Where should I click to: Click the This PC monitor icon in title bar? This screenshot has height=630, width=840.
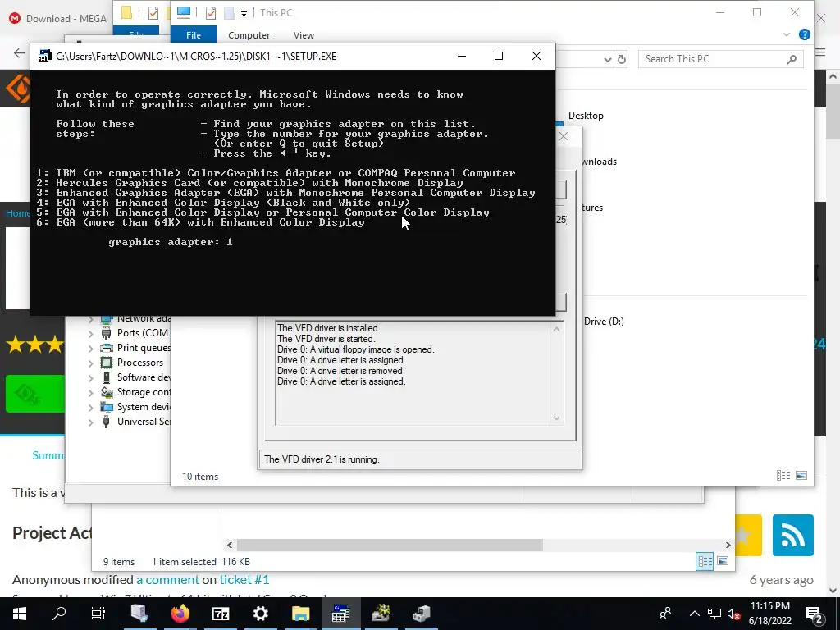[184, 12]
